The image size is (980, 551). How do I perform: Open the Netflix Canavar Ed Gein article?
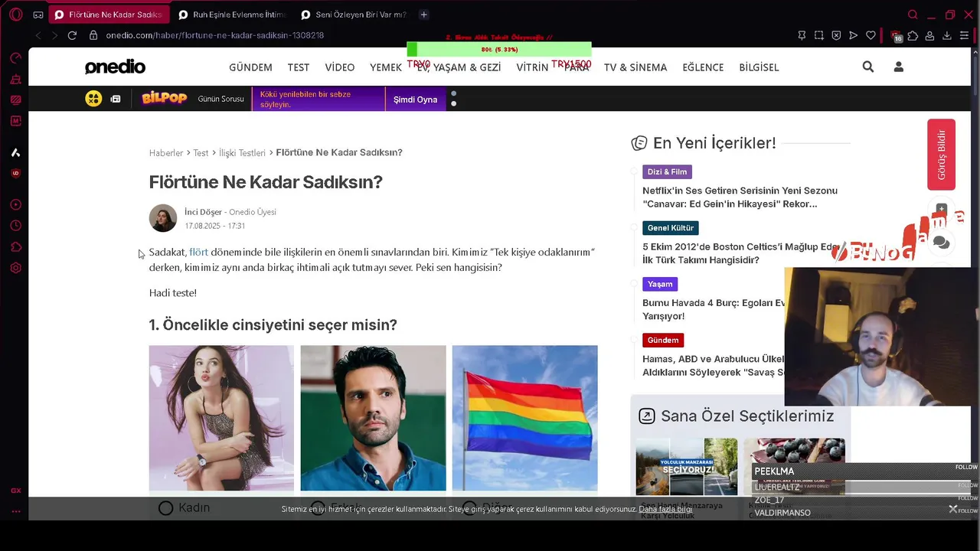point(740,197)
